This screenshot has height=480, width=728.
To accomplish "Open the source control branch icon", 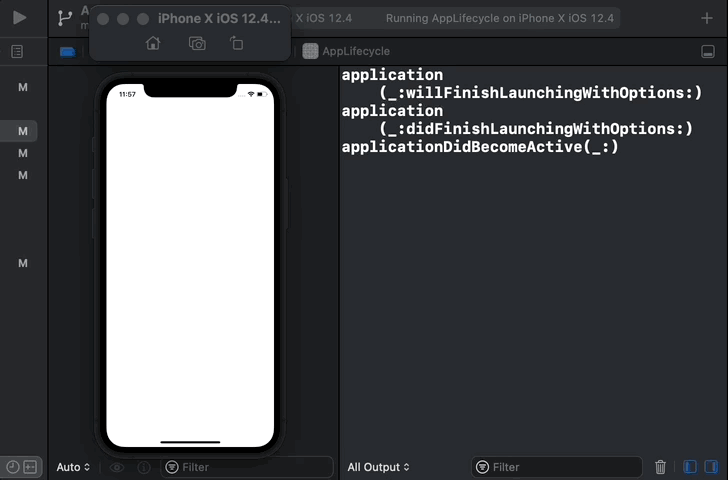I will coord(65,18).
